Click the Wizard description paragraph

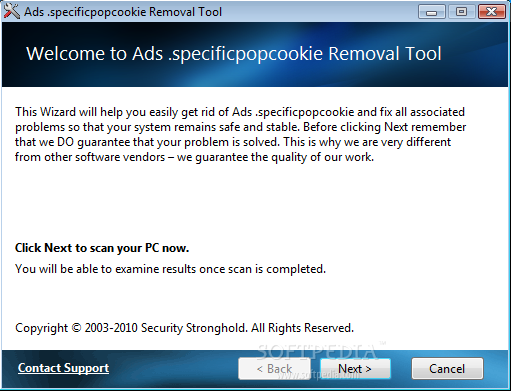tap(240, 134)
